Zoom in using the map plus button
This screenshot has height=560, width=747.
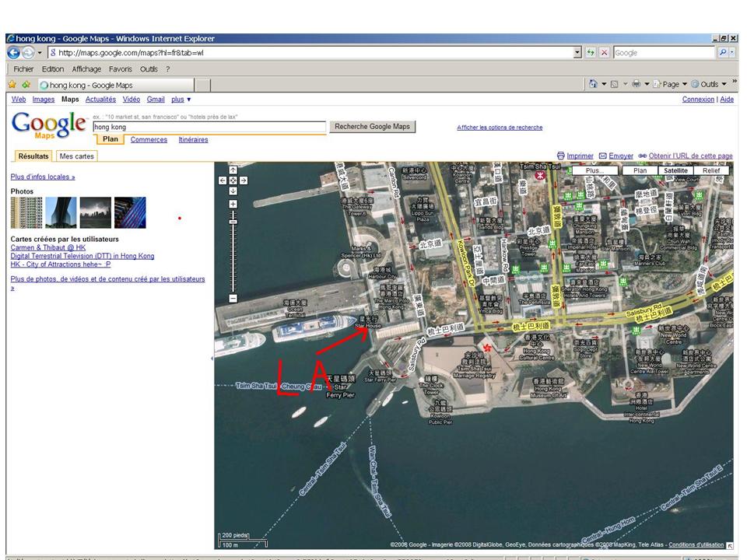coord(233,204)
